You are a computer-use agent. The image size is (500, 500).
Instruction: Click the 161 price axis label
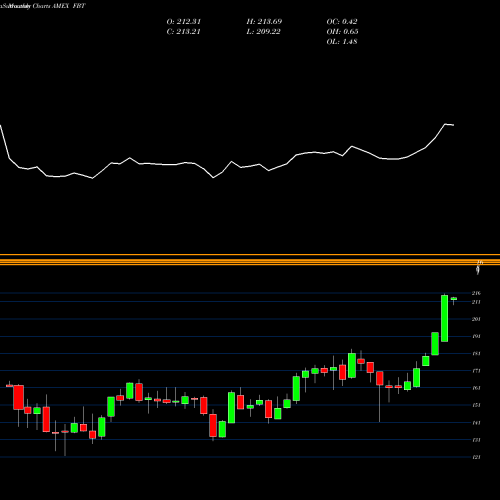476,388
